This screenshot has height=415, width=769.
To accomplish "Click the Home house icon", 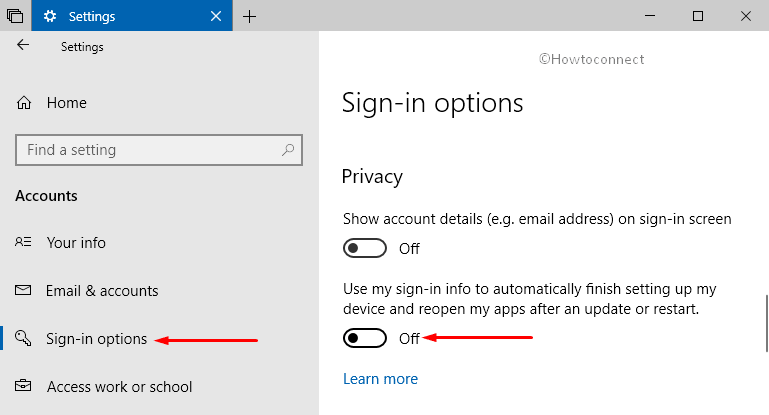I will point(24,103).
